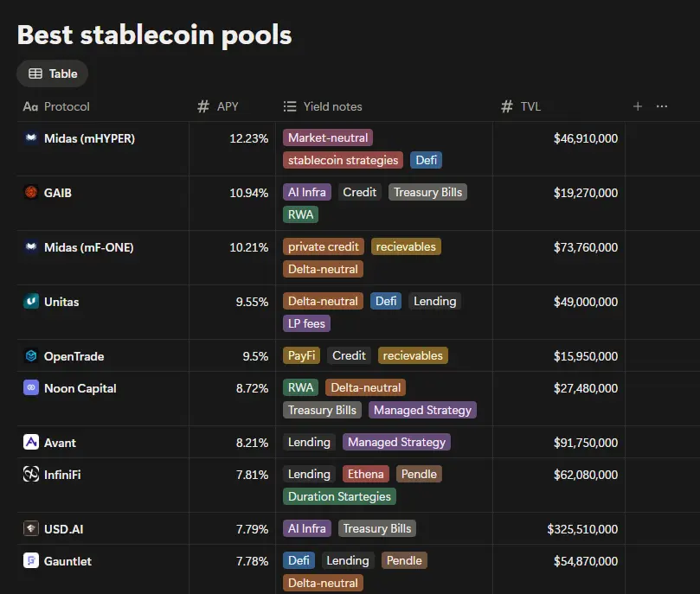The image size is (700, 594).
Task: Click the Midas (mHYPER) protocol icon
Action: click(31, 137)
